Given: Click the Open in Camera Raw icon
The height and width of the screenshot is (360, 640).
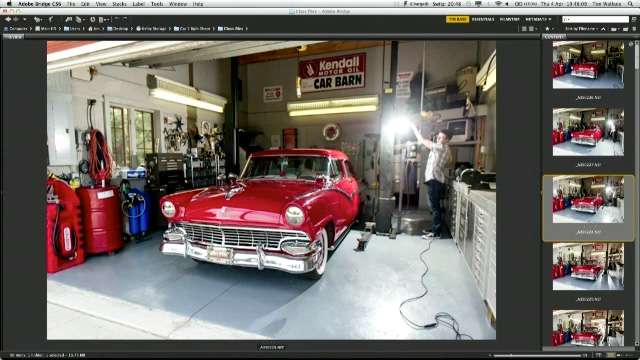Looking at the screenshot, I should [93, 19].
